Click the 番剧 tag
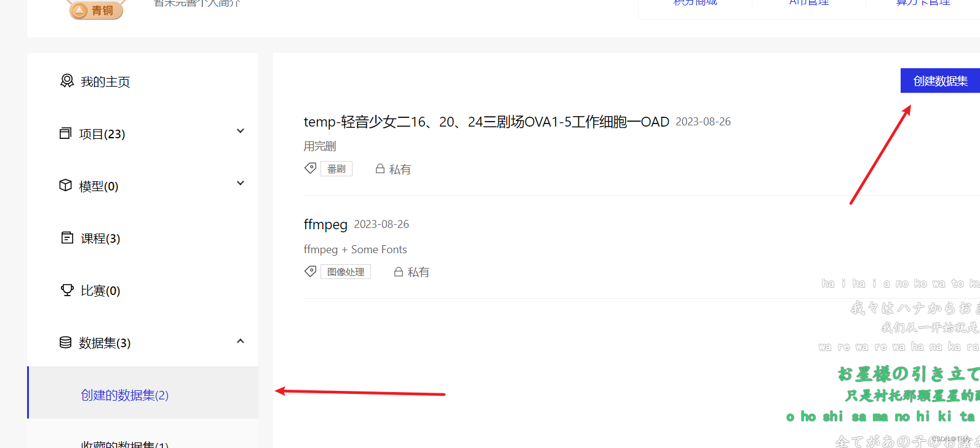 (337, 168)
